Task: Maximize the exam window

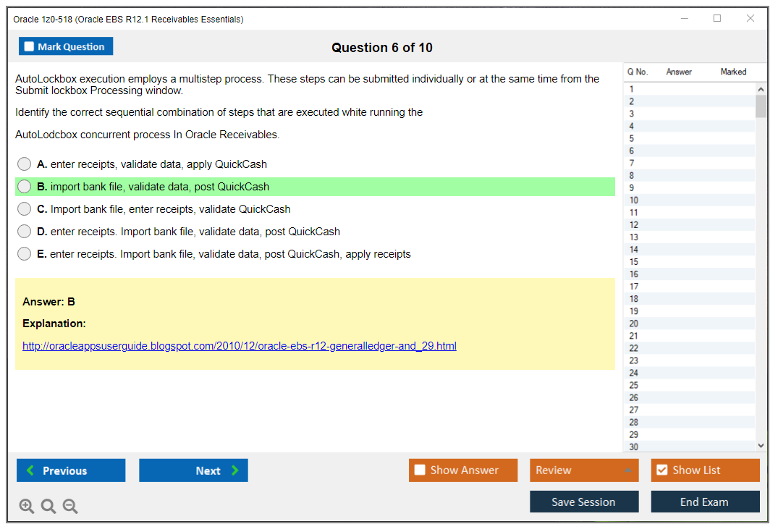Action: 717,19
